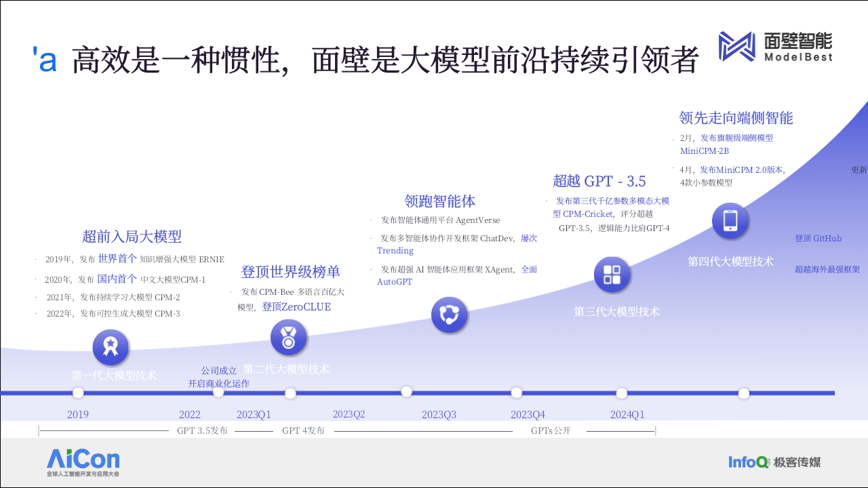Image resolution: width=868 pixels, height=488 pixels.
Task: Click the 2022 year label
Action: [x=190, y=414]
